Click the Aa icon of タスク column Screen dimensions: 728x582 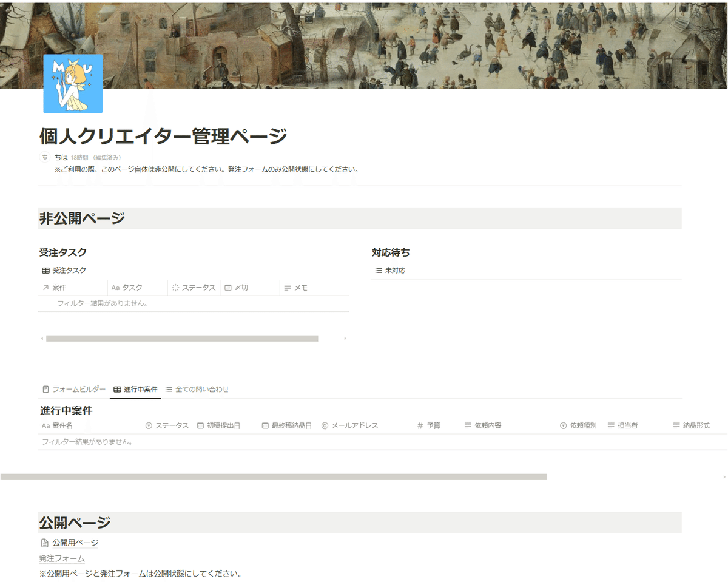(115, 288)
